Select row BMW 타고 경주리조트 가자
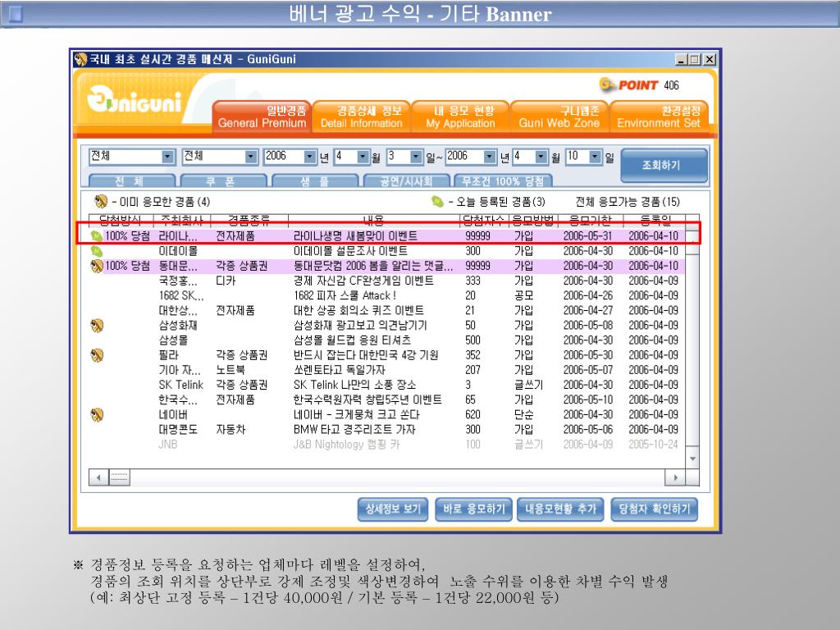The width and height of the screenshot is (840, 630). click(387, 430)
